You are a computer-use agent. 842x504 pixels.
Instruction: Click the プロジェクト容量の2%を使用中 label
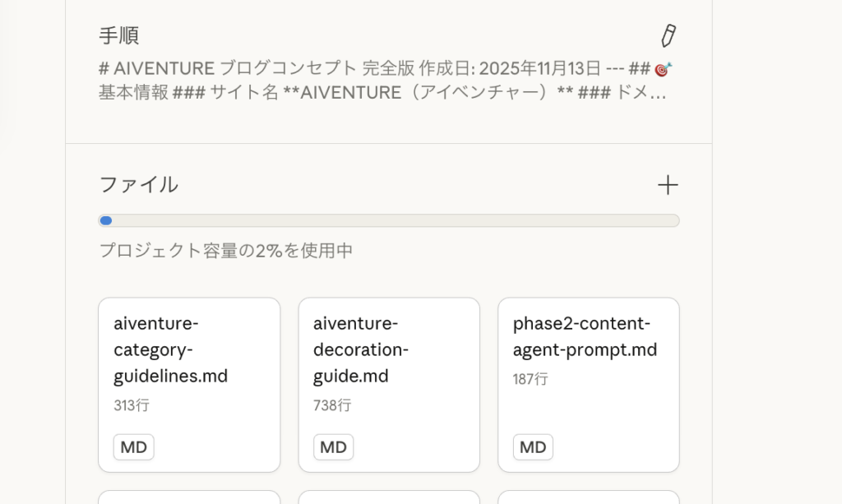tap(226, 251)
